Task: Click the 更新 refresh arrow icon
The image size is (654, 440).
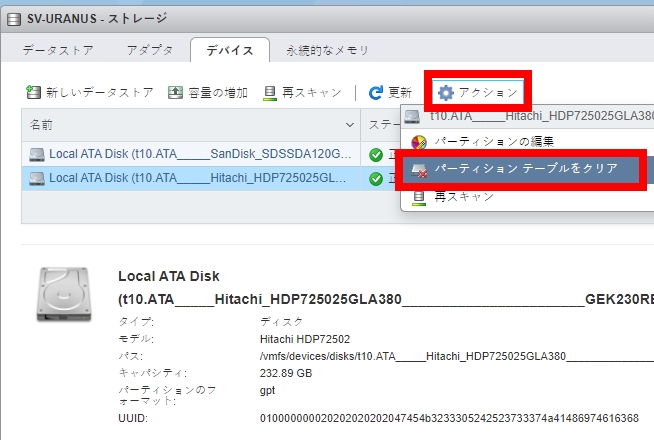Action: point(376,93)
